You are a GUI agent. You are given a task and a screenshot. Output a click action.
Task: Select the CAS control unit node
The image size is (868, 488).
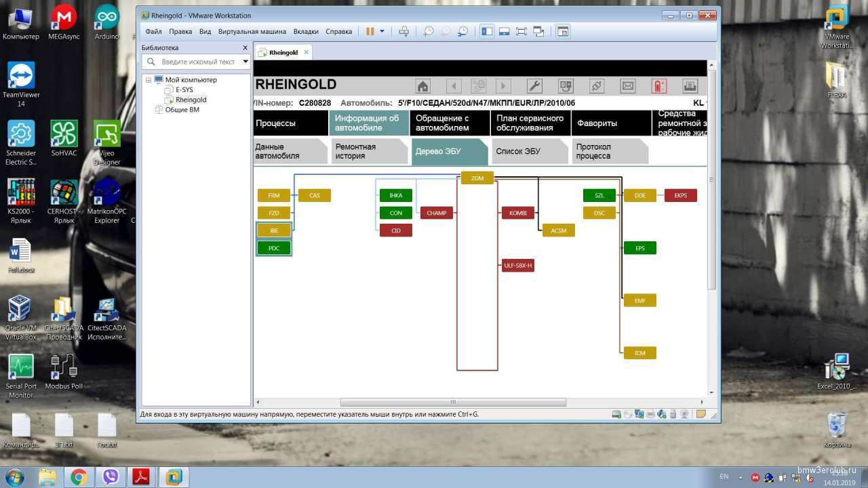click(315, 195)
